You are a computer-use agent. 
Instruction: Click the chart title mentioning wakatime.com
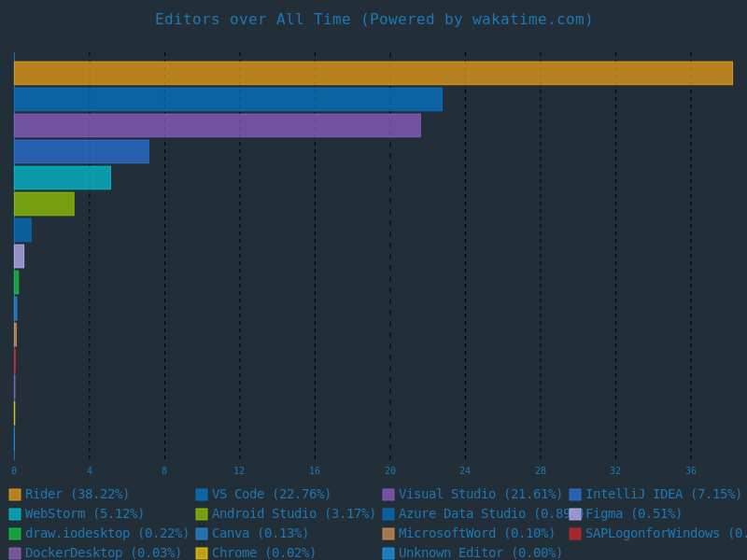pos(373,20)
